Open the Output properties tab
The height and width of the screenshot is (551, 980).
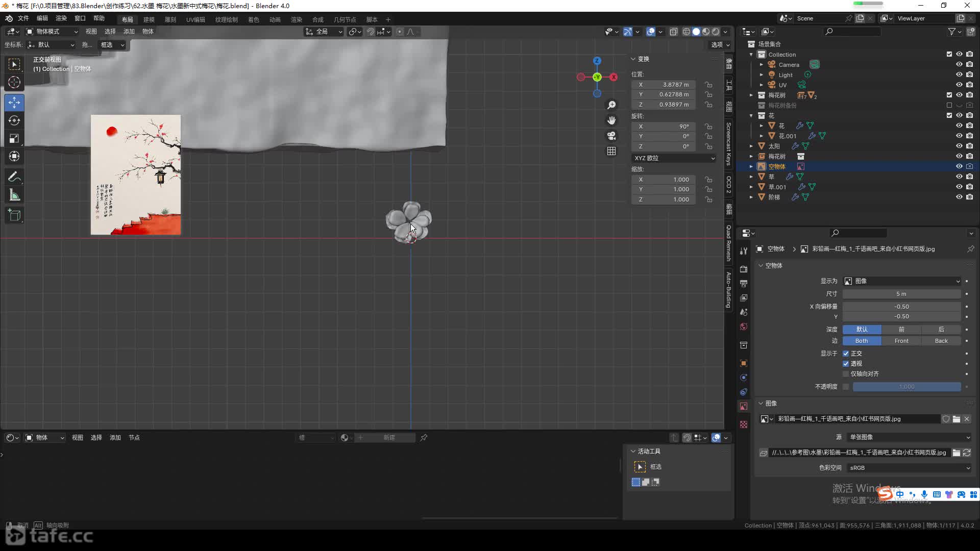744,283
